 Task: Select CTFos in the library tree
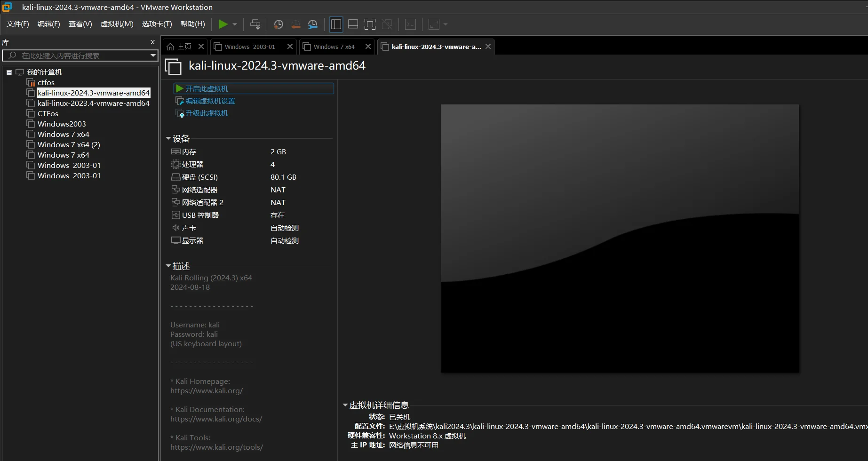(48, 113)
